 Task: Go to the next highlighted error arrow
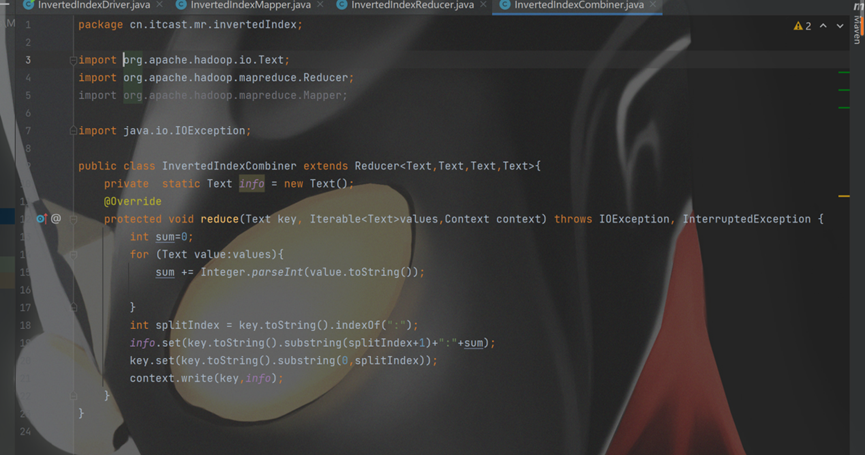tap(840, 26)
